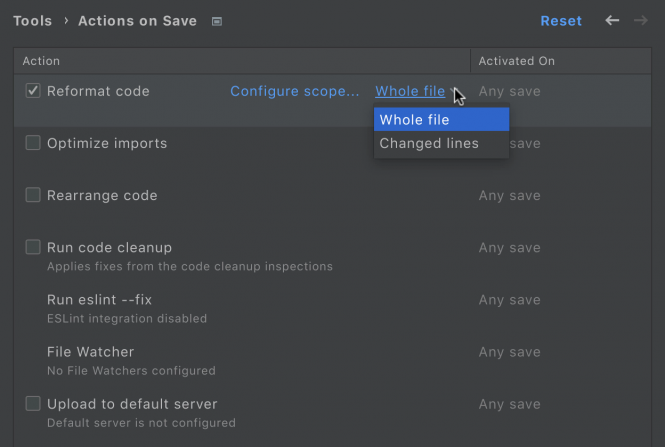The image size is (665, 447).
Task: Enable the Run code cleanup checkbox
Action: pyautogui.click(x=33, y=247)
